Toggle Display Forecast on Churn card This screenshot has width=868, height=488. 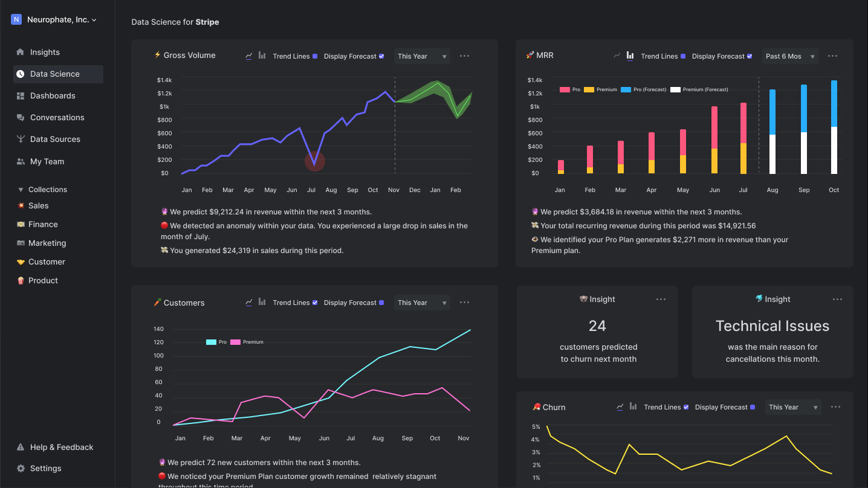753,407
